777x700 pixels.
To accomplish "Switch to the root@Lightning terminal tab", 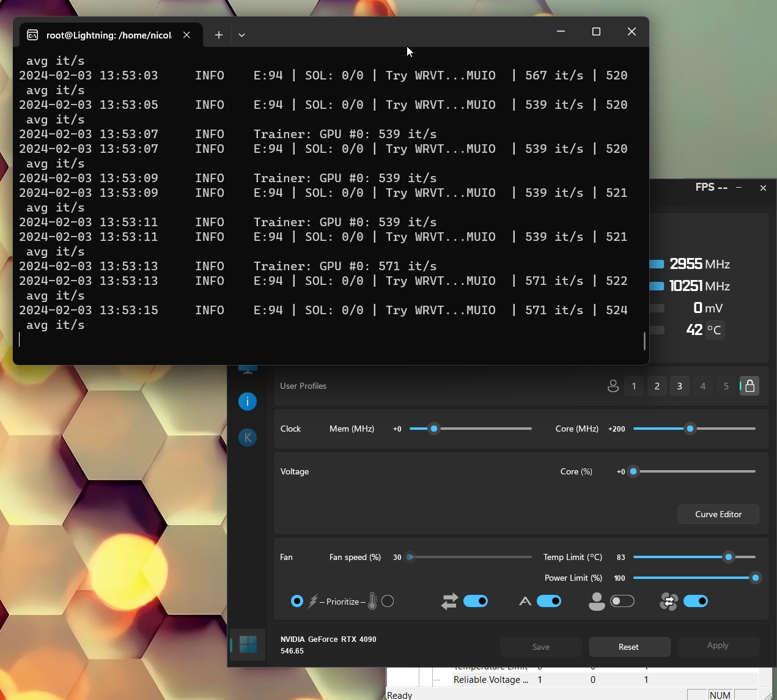I will coord(104,35).
